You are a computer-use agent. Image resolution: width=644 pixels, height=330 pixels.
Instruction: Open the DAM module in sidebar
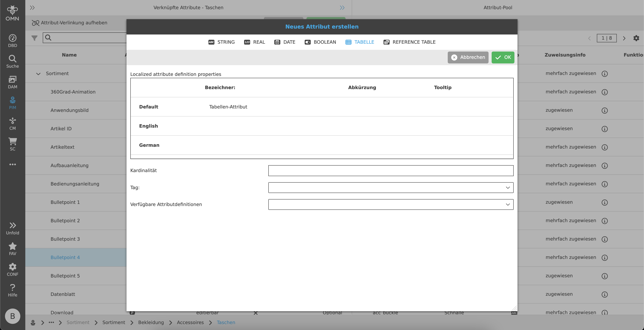click(x=12, y=82)
